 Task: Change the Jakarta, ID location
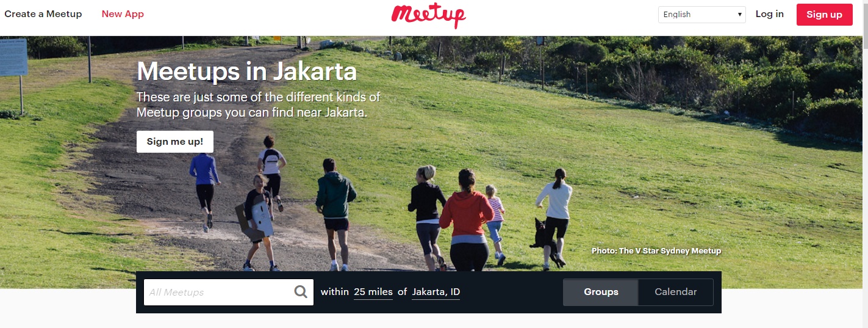pyautogui.click(x=436, y=292)
